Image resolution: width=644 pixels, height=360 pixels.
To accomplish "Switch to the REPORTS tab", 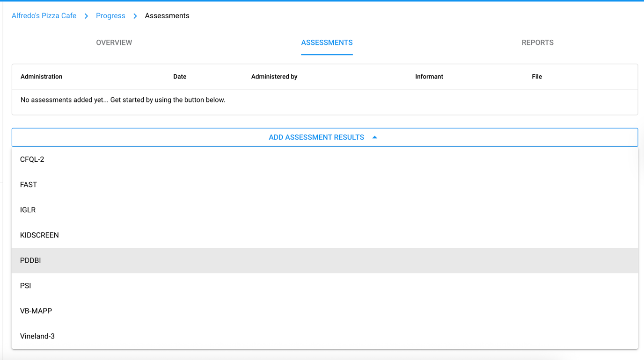I will point(537,42).
